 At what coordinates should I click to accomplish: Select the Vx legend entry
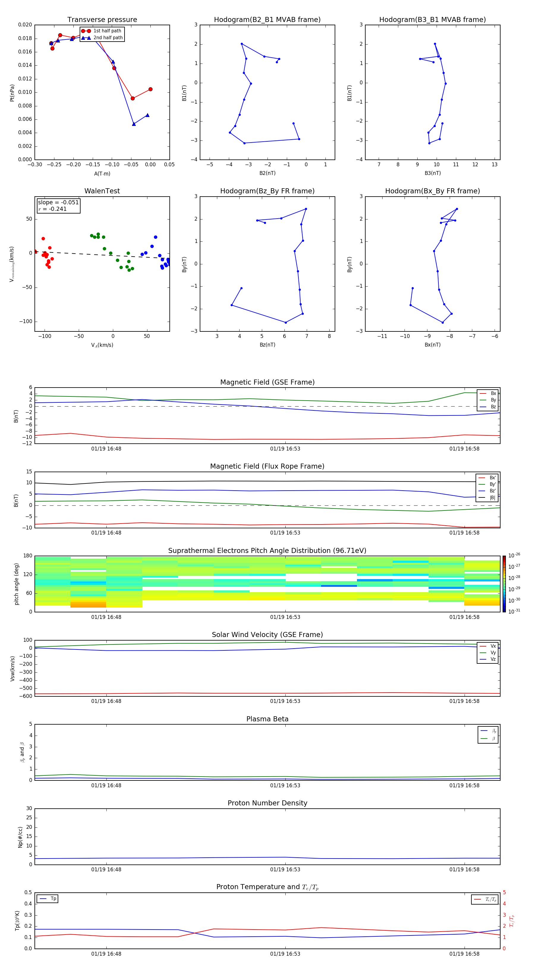tap(488, 646)
